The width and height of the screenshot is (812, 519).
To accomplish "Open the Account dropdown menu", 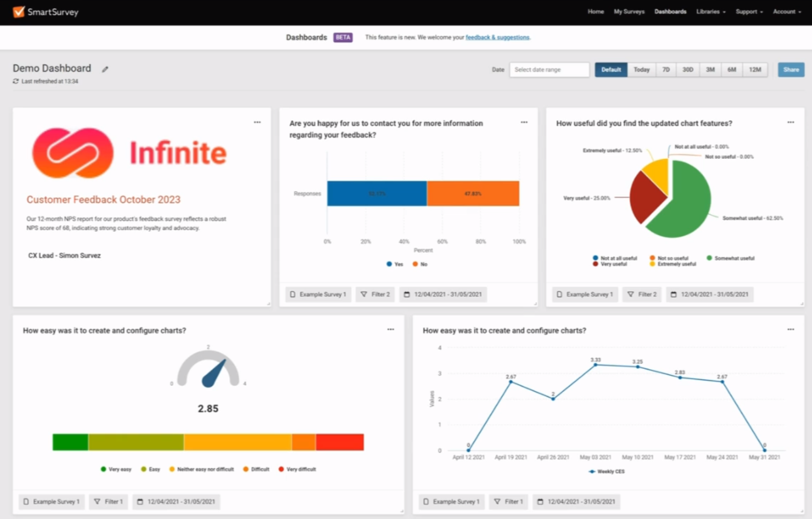I will point(787,12).
